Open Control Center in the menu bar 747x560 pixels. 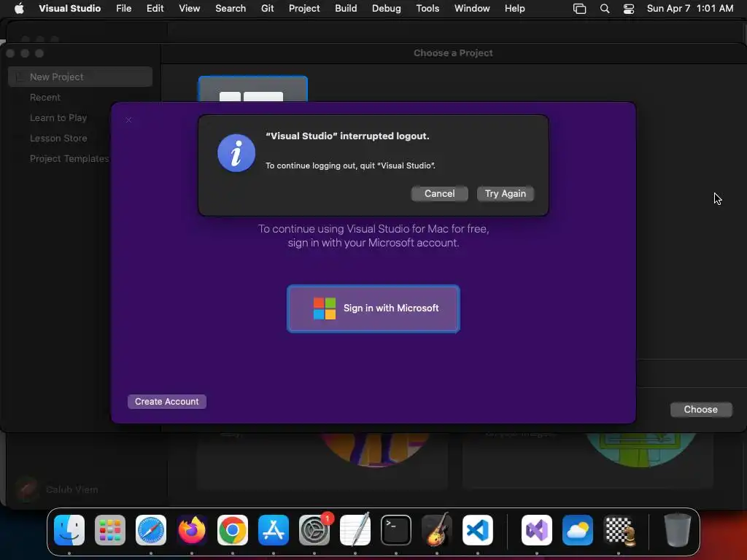coord(629,8)
